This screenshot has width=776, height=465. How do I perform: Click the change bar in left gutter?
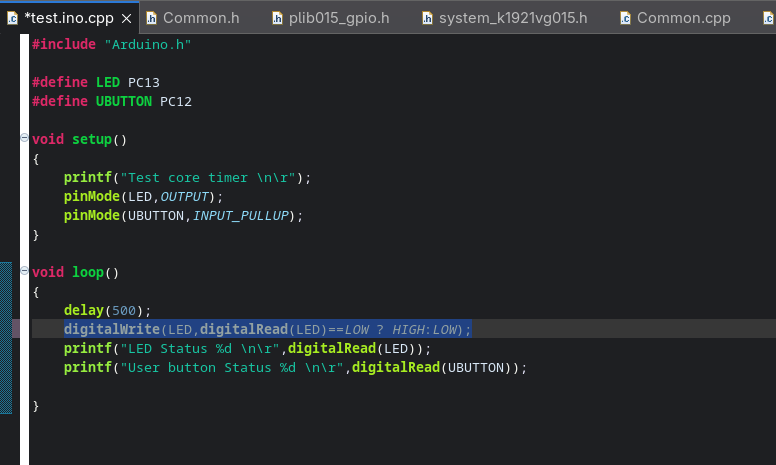point(6,338)
